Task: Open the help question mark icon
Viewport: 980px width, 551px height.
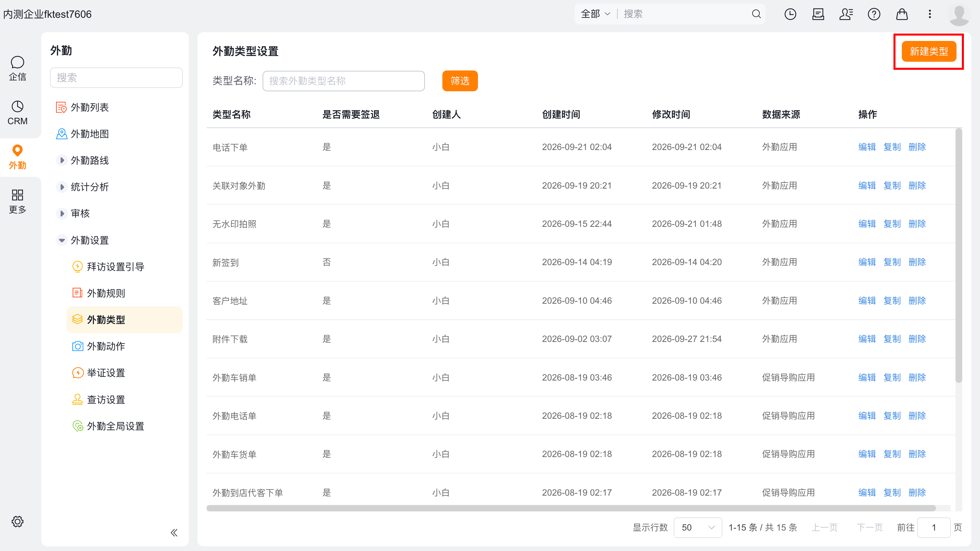Action: tap(874, 14)
